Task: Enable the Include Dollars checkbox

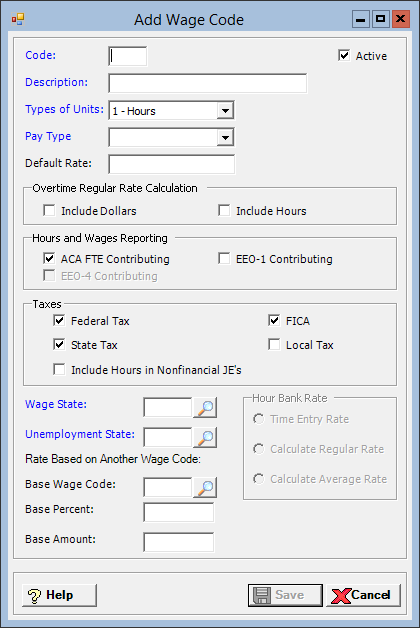Action: coord(49,210)
